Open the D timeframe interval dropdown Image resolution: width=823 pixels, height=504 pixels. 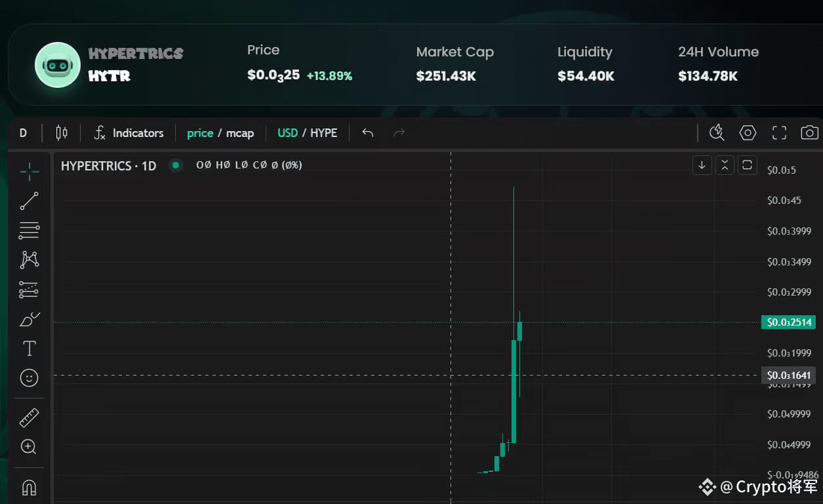coord(23,133)
